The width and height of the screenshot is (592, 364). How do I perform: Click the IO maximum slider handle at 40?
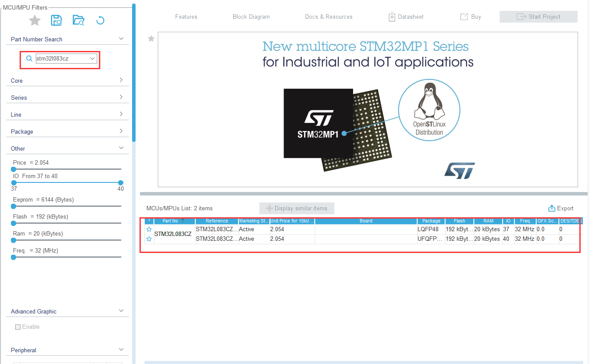pos(121,182)
